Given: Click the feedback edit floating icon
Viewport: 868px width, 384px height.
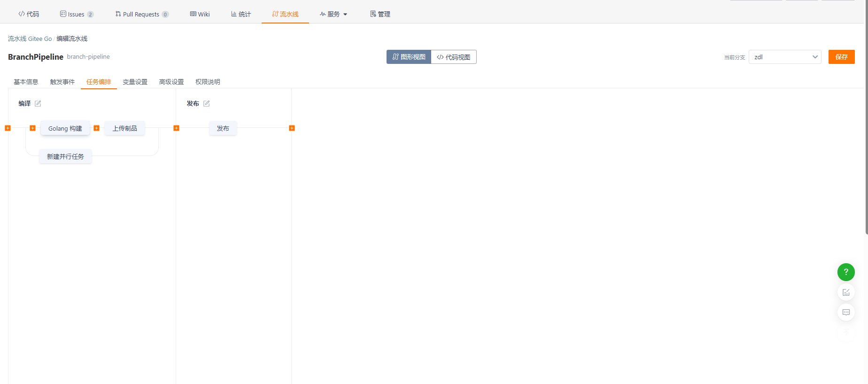Looking at the screenshot, I should (x=845, y=292).
